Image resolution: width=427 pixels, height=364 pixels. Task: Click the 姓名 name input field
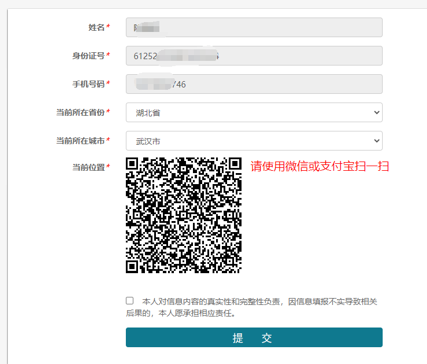pyautogui.click(x=254, y=27)
